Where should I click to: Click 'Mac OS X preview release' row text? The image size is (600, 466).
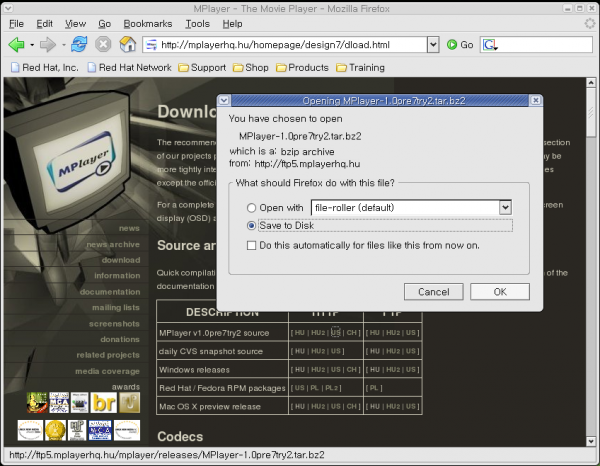[210, 406]
